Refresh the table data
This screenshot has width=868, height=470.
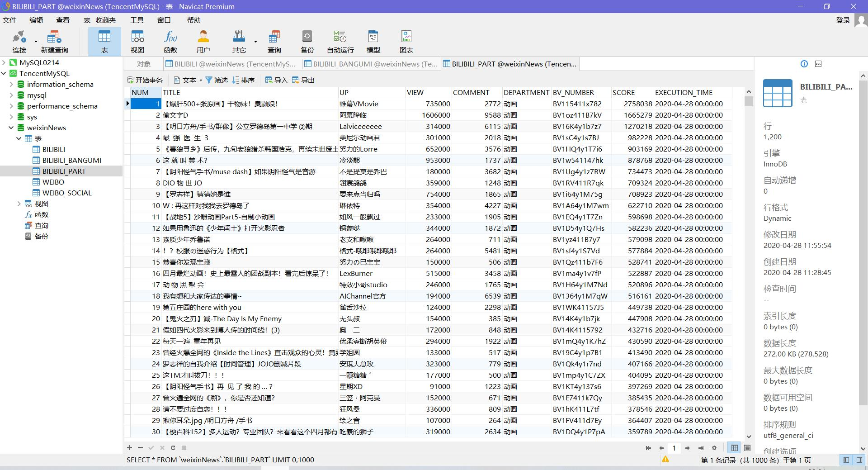(x=173, y=447)
